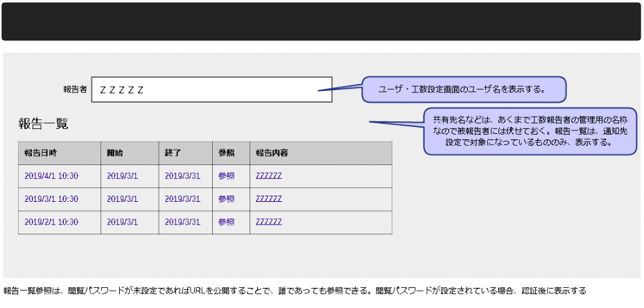Open the 2019/4/1 10:30 report date link

[51, 176]
